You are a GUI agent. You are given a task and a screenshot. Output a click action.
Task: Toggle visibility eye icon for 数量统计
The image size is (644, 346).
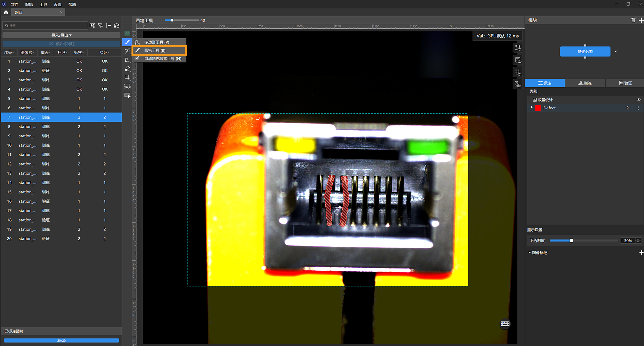638,100
